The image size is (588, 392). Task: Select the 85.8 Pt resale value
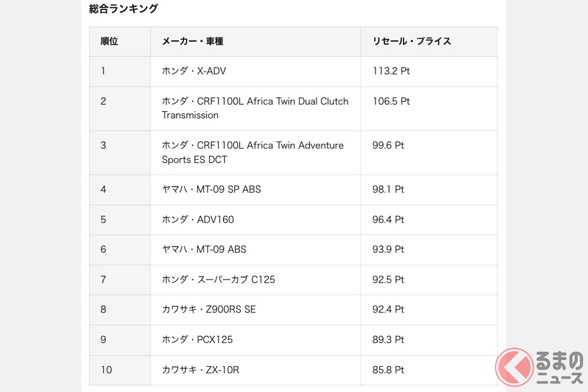pyautogui.click(x=388, y=370)
